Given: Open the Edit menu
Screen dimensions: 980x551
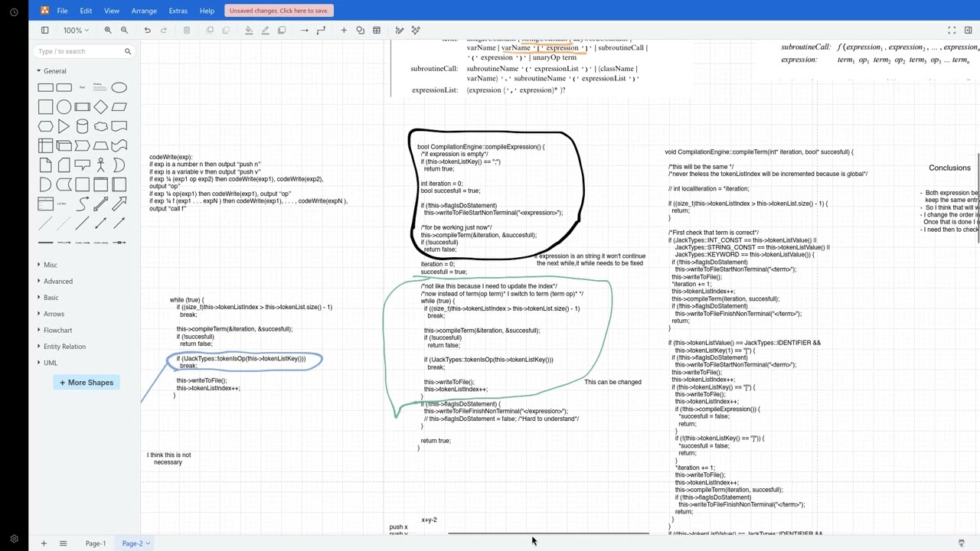Looking at the screenshot, I should tap(86, 11).
